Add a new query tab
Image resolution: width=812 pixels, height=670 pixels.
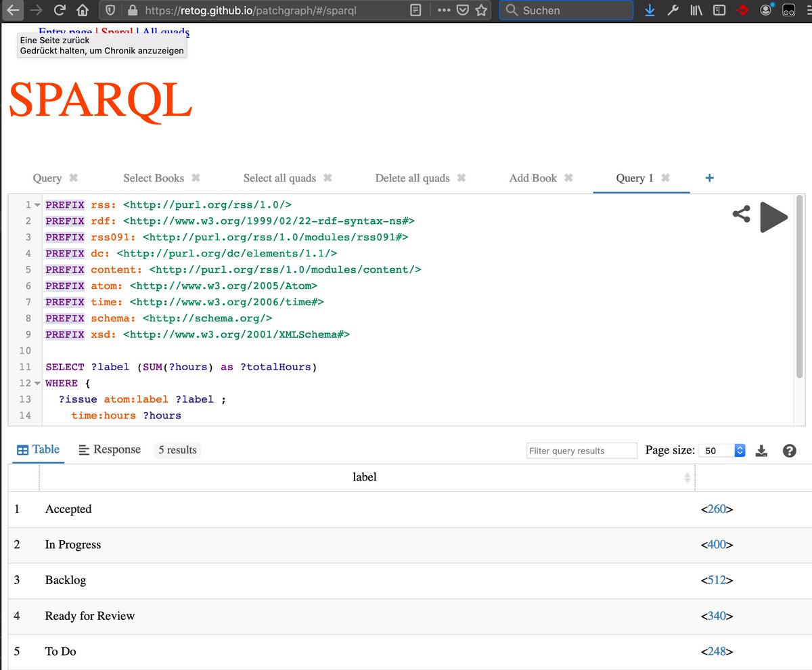(709, 178)
